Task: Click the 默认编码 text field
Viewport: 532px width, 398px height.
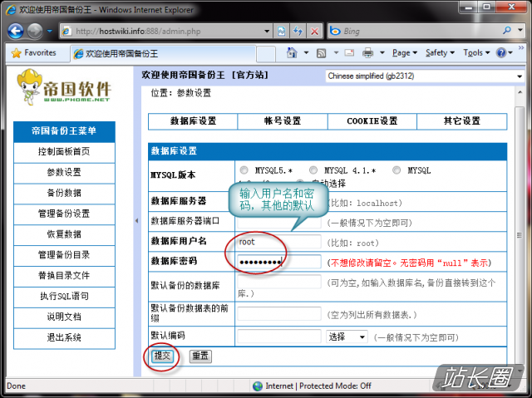Action: [x=279, y=337]
